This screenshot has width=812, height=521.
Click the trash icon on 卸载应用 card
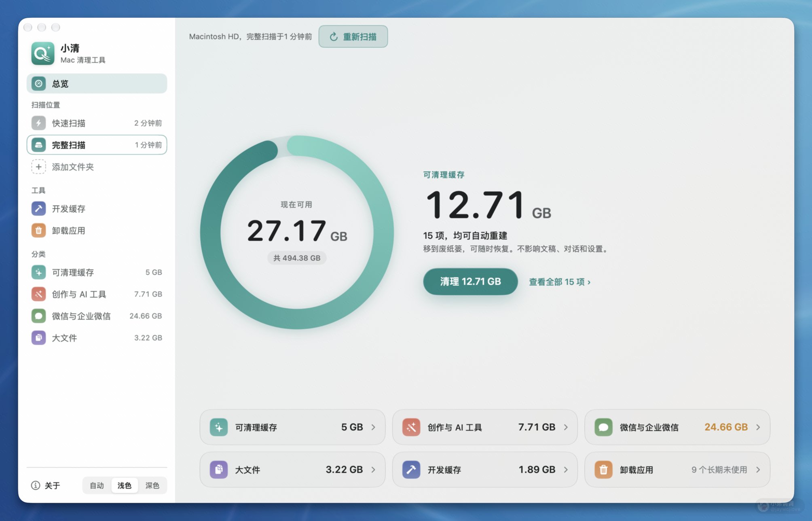pos(603,470)
